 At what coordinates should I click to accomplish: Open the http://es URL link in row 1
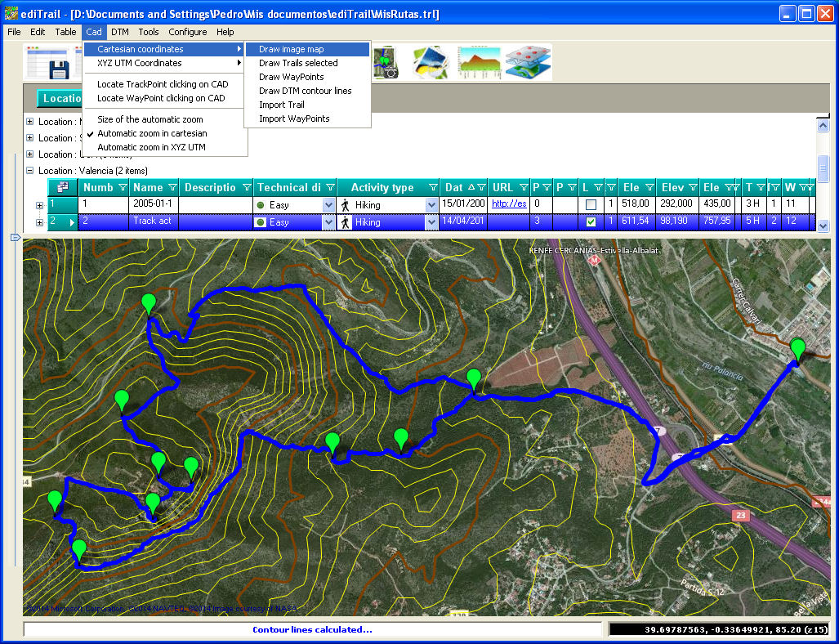click(509, 204)
